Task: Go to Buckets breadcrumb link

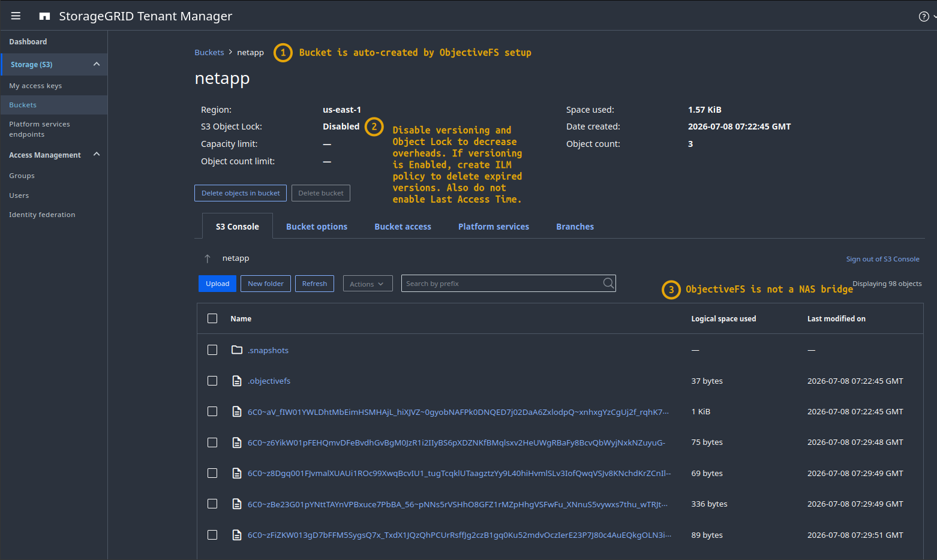Action: tap(209, 53)
